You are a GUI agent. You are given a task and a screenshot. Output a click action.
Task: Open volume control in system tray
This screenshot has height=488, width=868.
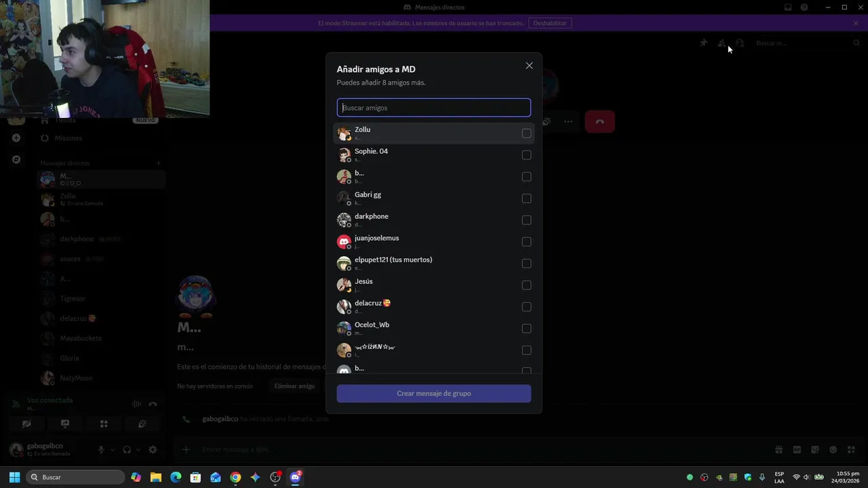click(x=806, y=477)
